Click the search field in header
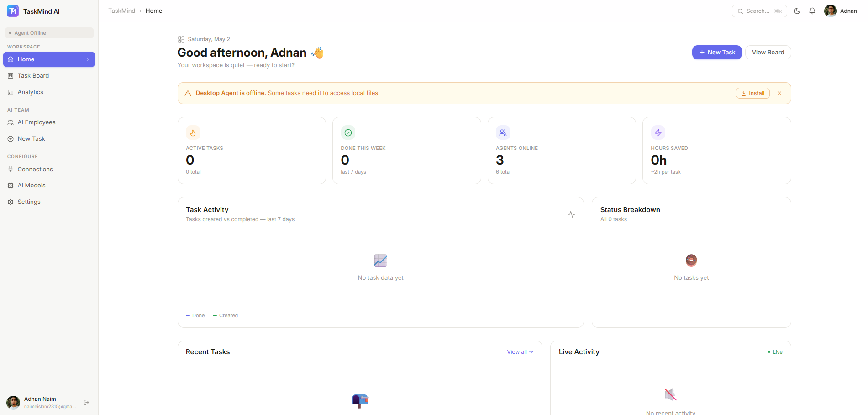 coord(759,11)
